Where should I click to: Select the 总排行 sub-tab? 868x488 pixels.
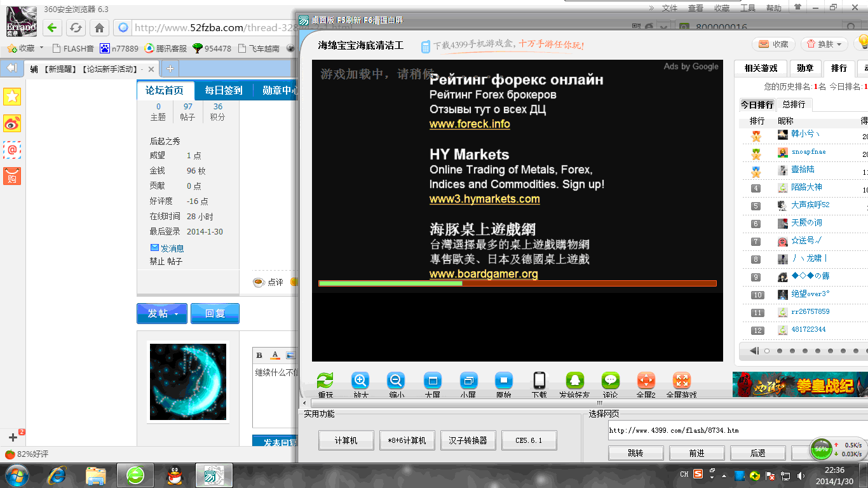[794, 104]
